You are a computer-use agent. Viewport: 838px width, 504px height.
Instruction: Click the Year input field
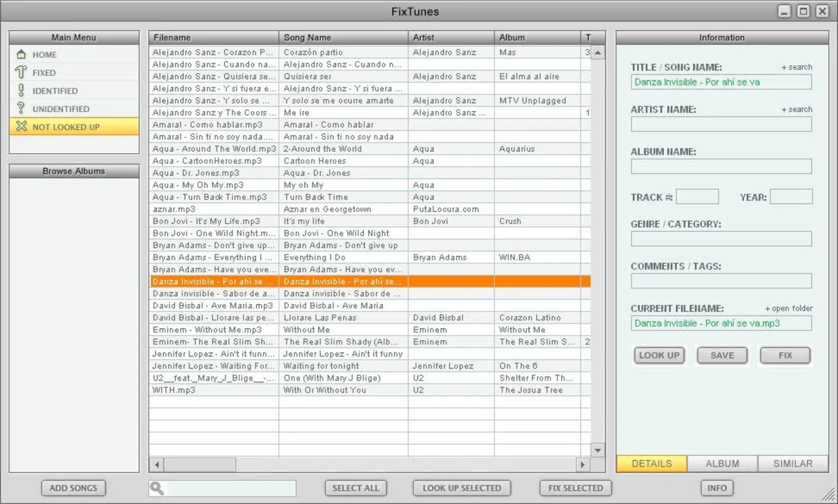coord(791,197)
